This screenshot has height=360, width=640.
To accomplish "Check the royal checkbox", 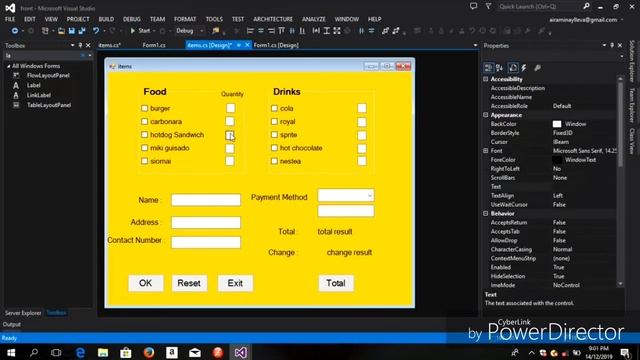I will click(274, 121).
